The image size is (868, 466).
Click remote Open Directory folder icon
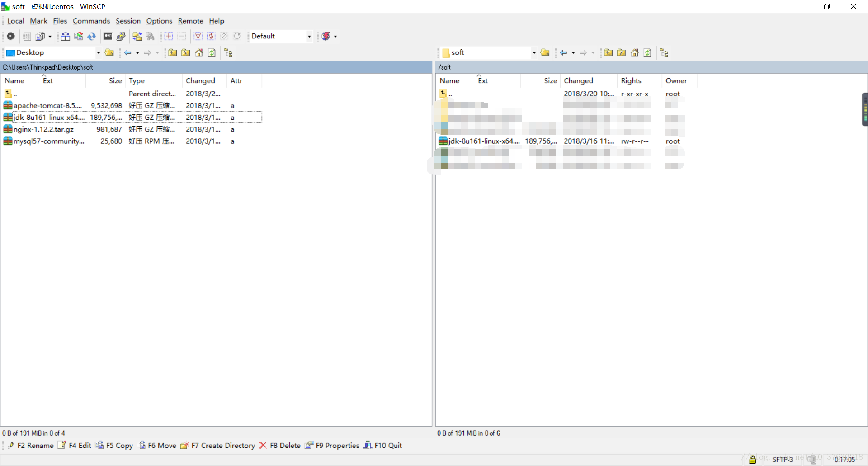545,53
